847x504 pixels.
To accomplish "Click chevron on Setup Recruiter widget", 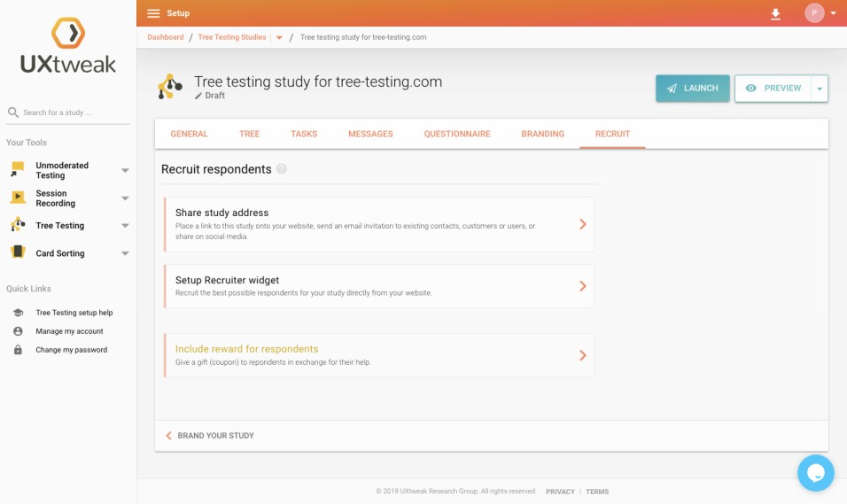I will coord(583,286).
